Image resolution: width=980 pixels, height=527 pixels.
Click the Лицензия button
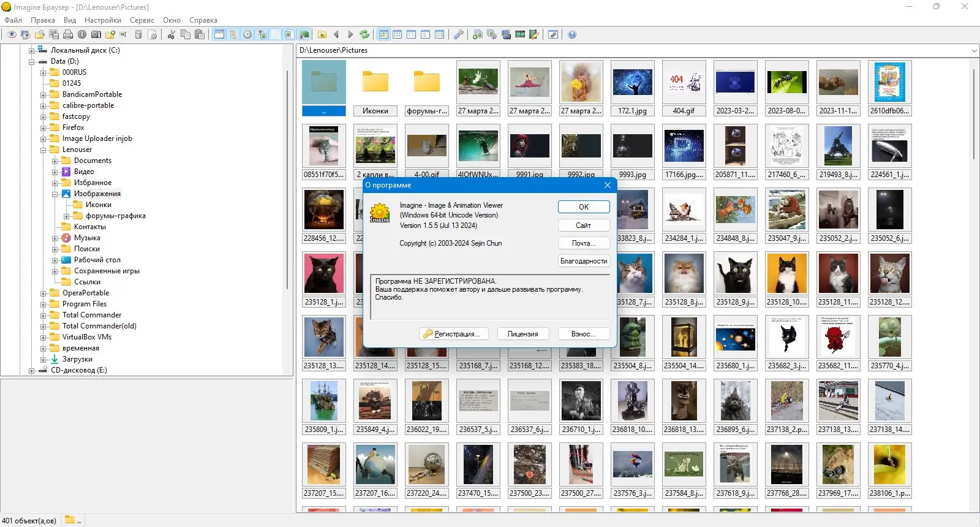[x=522, y=334]
